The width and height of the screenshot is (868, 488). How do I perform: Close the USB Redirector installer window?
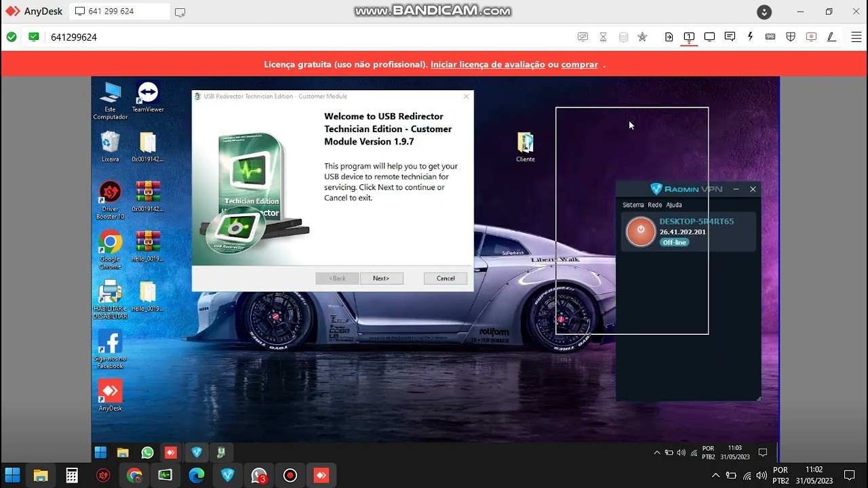tap(466, 96)
